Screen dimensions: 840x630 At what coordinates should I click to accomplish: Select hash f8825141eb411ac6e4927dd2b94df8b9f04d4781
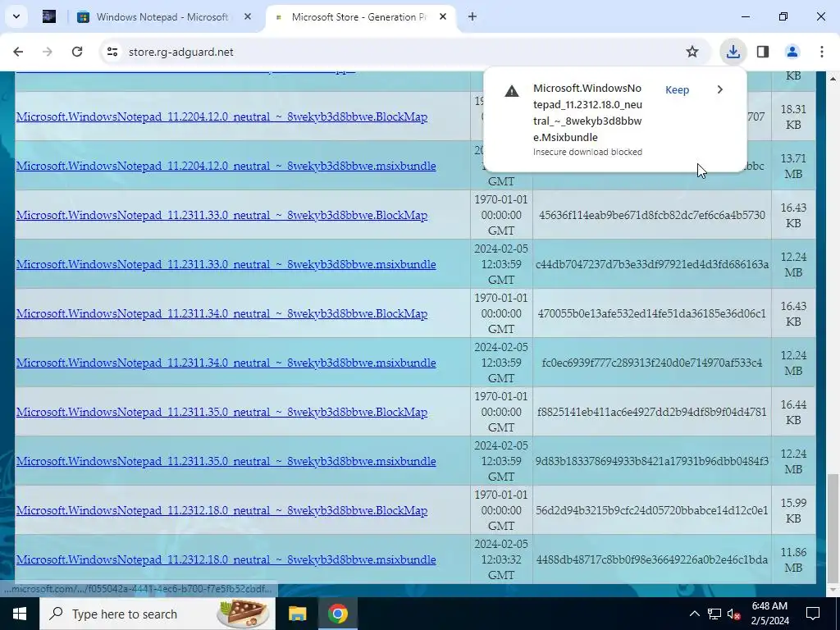point(652,413)
